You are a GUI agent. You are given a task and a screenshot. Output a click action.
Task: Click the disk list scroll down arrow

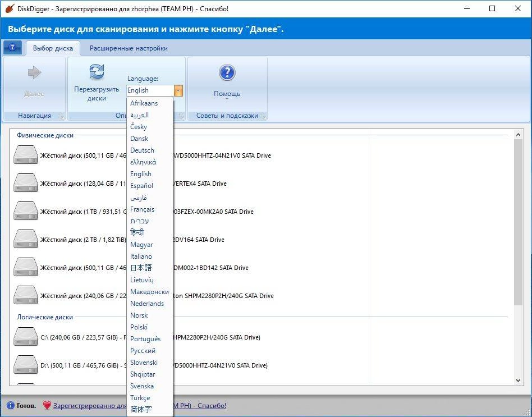[x=518, y=381]
